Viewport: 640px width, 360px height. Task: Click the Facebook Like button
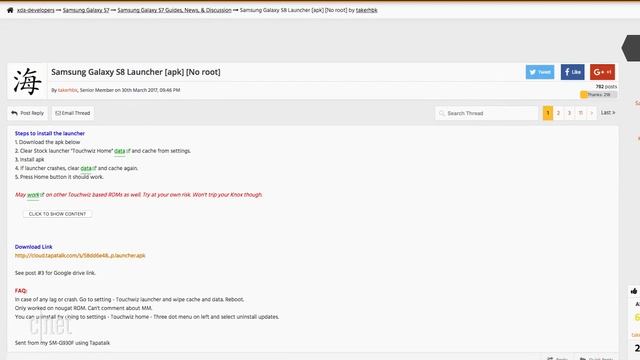[572, 72]
